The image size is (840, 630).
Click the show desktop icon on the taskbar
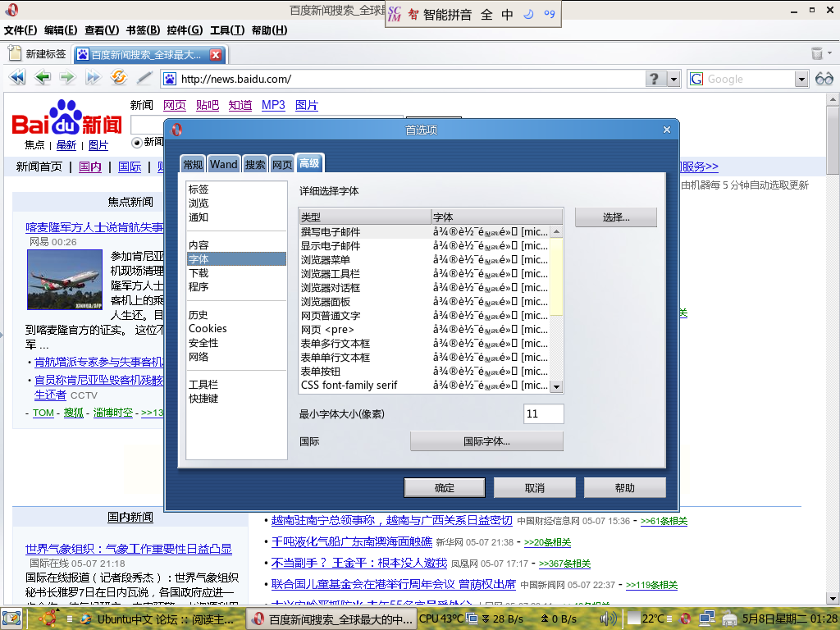click(11, 619)
